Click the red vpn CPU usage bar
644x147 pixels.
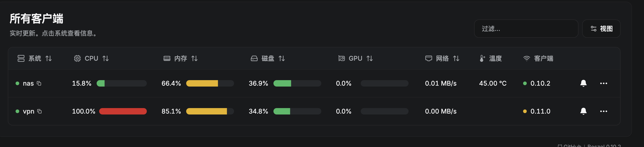point(123,111)
